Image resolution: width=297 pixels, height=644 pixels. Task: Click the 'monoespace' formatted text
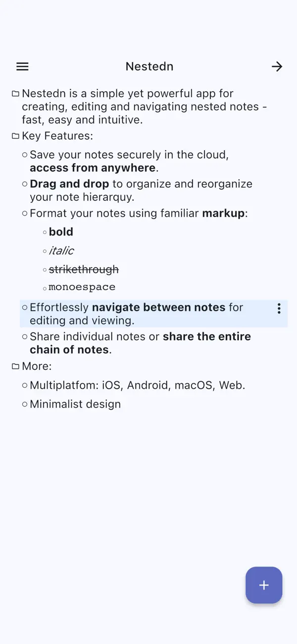click(82, 287)
